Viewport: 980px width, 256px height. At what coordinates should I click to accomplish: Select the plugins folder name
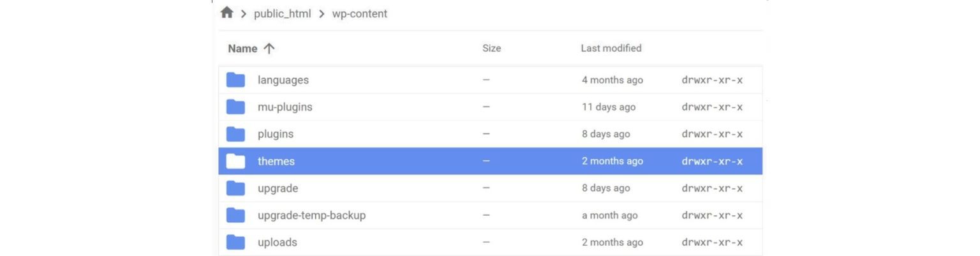coord(275,134)
